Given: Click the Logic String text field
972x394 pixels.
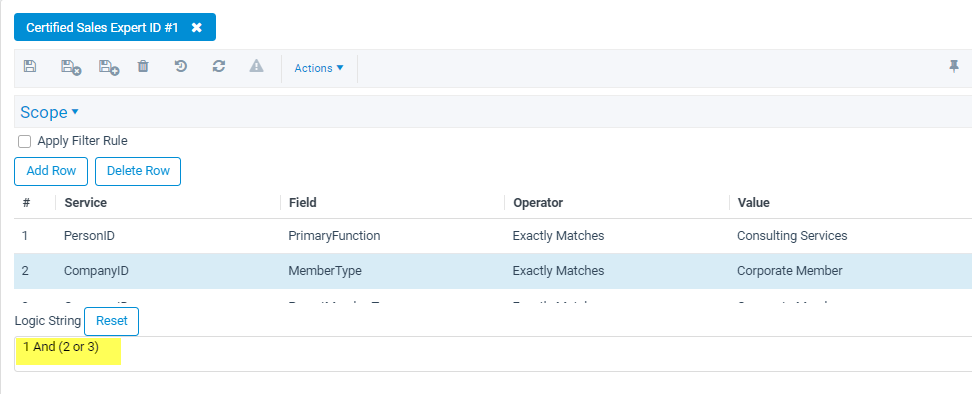Looking at the screenshot, I should point(493,354).
